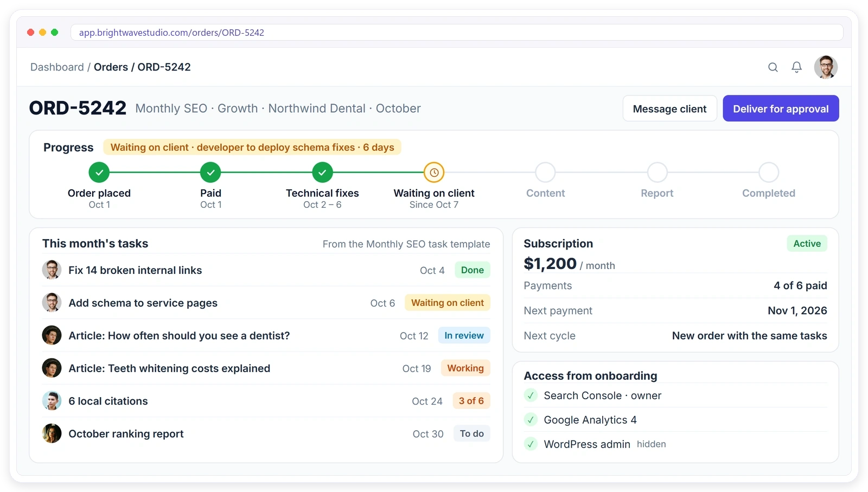Open 'Article: How often should you see a dentist?'
Screen dimensions: 868x492
[x=179, y=335]
